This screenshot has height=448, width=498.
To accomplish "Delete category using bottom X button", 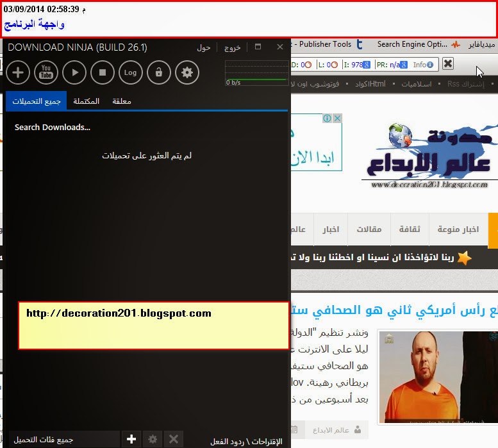I will click(x=174, y=439).
